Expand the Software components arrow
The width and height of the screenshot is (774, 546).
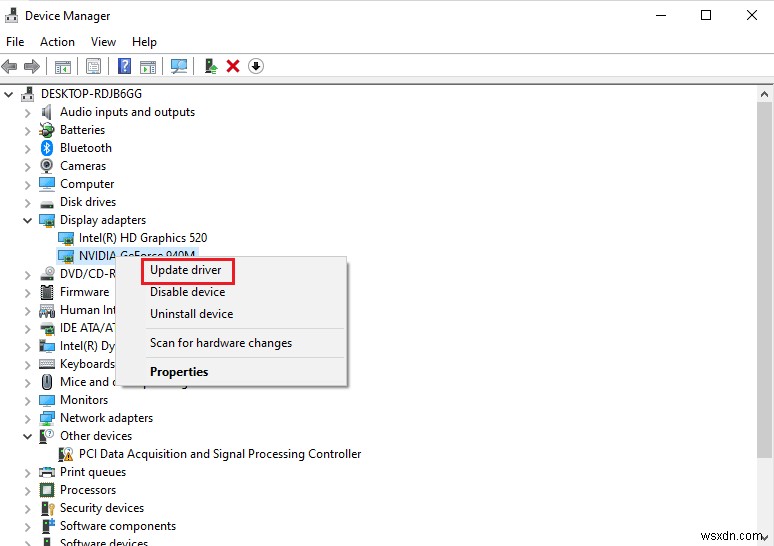(x=28, y=527)
